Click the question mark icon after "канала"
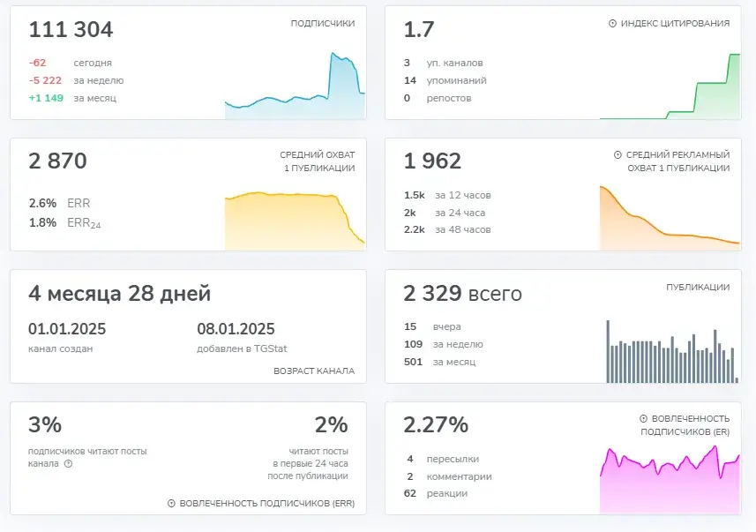756x532 pixels. pos(69,463)
